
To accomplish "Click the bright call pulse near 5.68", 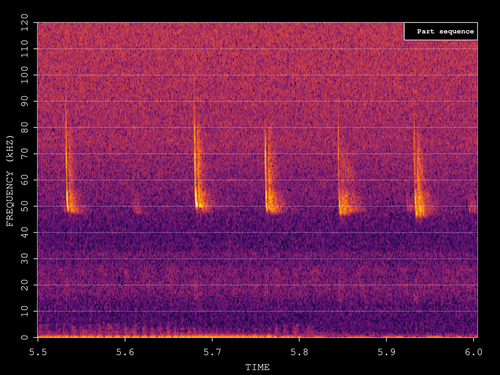I will point(197,157).
